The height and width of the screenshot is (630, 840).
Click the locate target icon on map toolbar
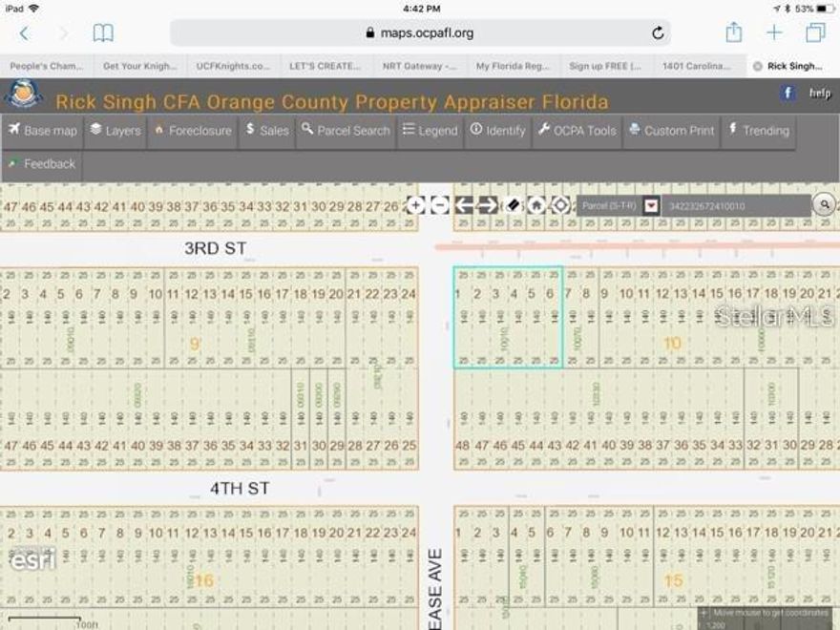coord(560,205)
